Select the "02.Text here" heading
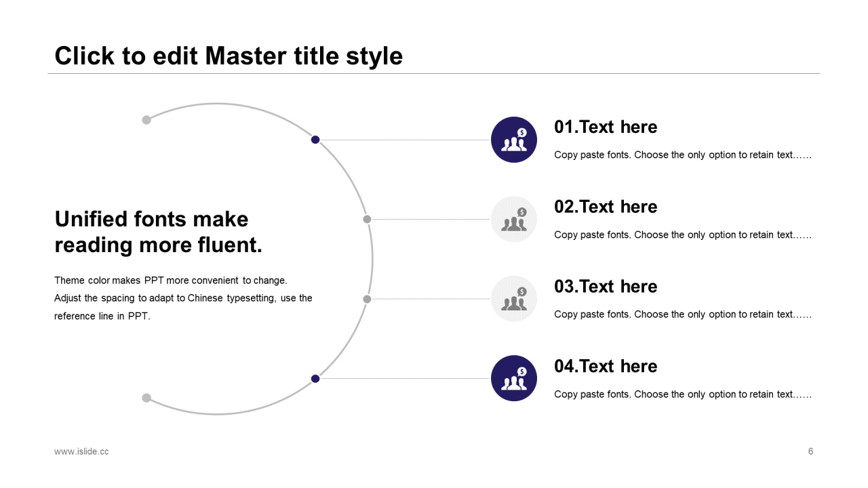Viewport: 868px width, 488px height. (606, 207)
